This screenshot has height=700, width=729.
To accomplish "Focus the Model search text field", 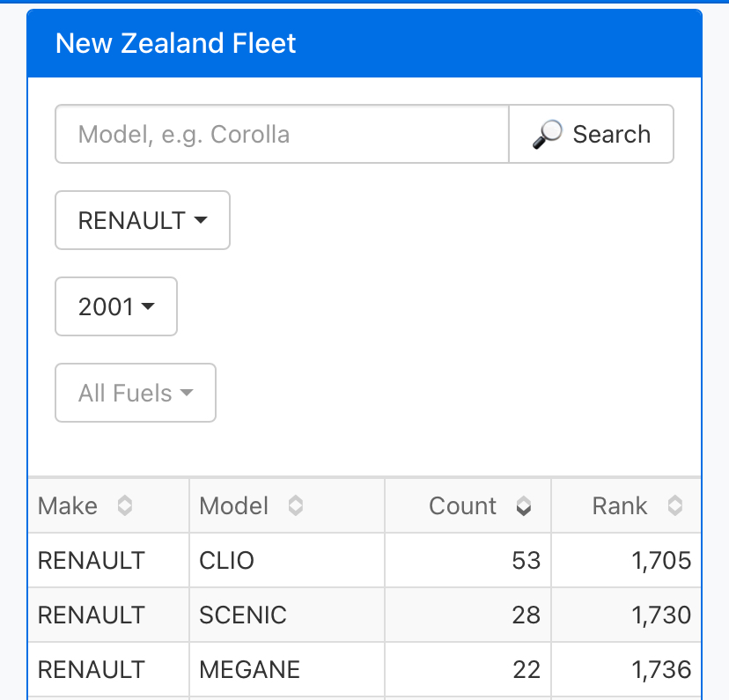I will [x=282, y=135].
